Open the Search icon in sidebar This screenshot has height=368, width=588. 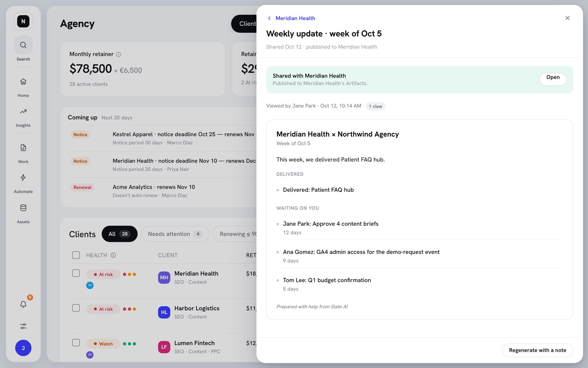[x=23, y=45]
